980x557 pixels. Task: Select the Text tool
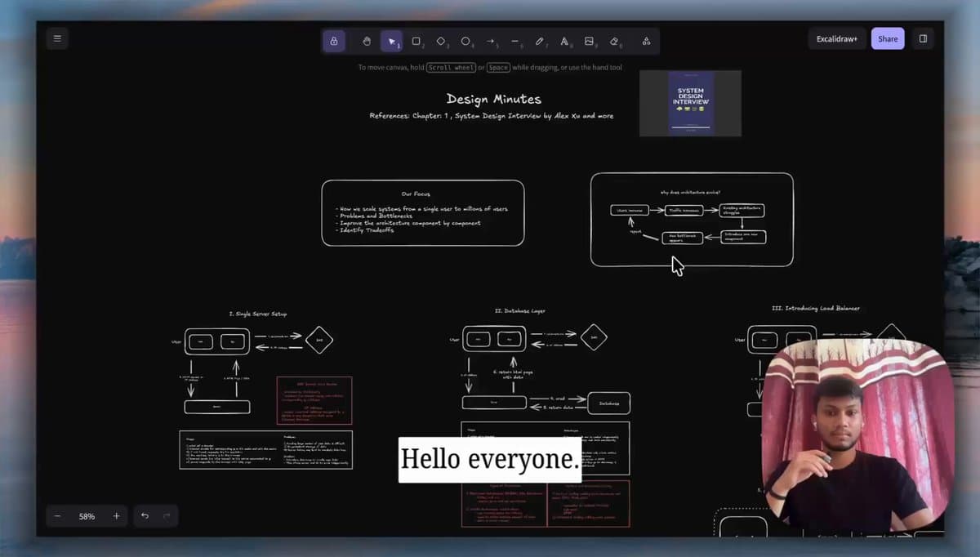coord(565,41)
